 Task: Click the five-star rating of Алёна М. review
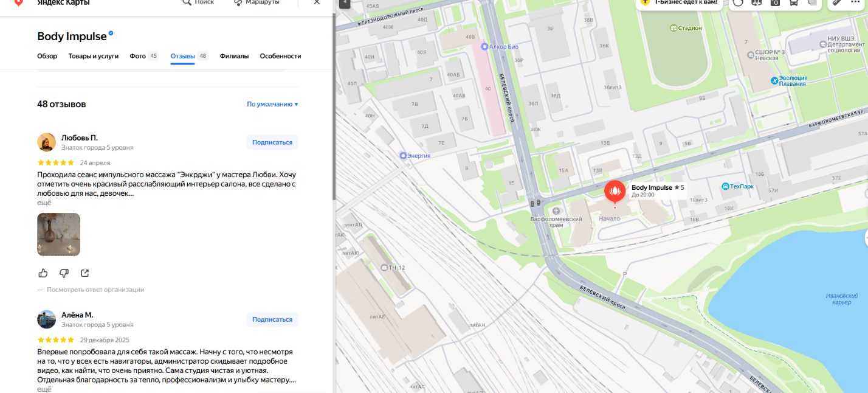pyautogui.click(x=56, y=339)
